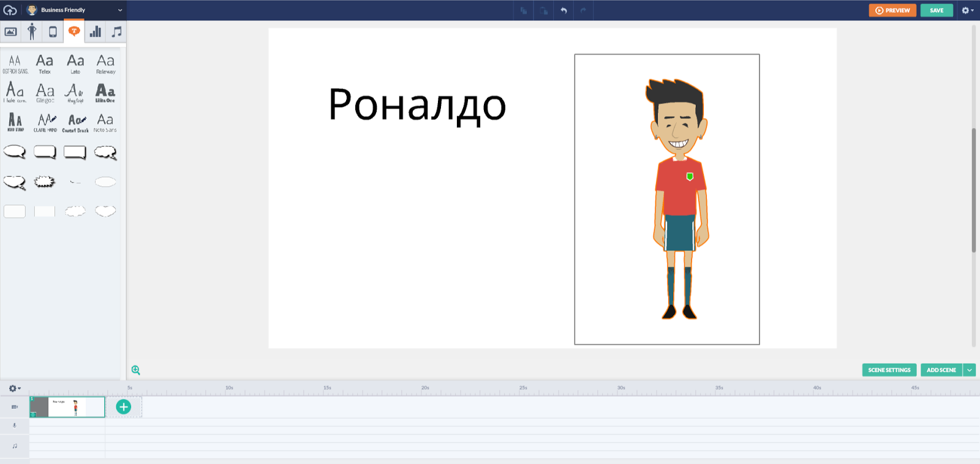Select the text bubbles tab
The width and height of the screenshot is (980, 464).
(74, 31)
